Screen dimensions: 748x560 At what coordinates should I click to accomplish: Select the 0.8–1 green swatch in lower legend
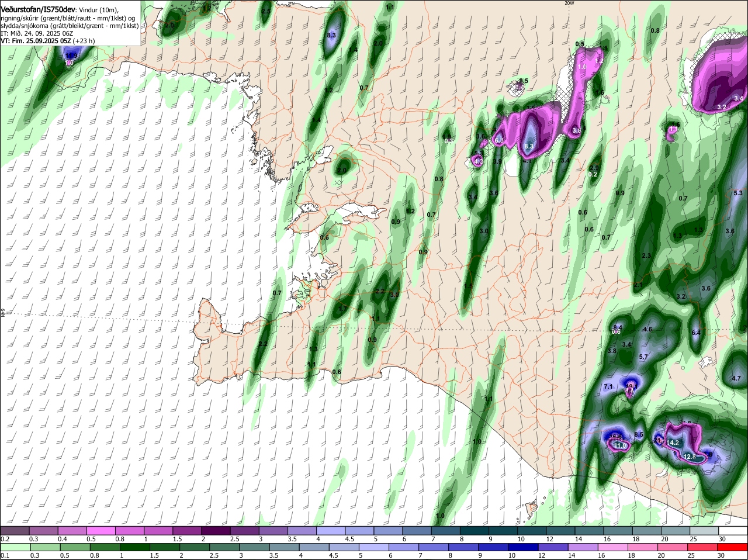(x=106, y=547)
